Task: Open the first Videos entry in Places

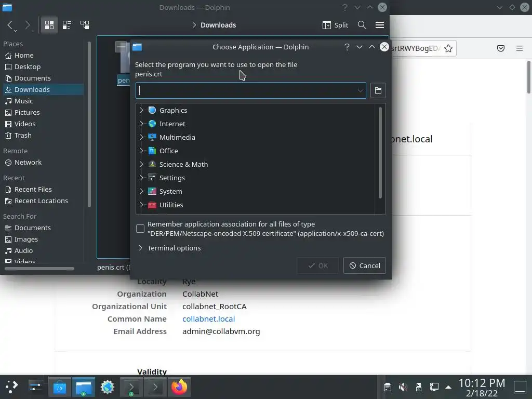Action: tap(44, 124)
